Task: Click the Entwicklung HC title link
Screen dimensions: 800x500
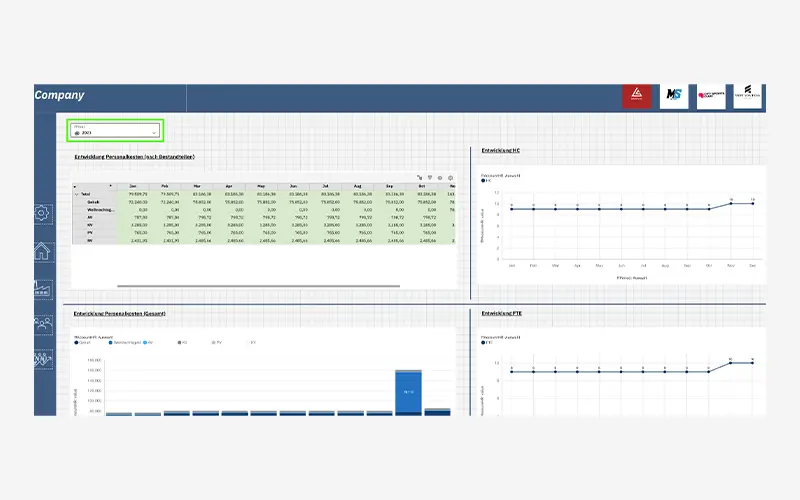Action: tap(501, 151)
